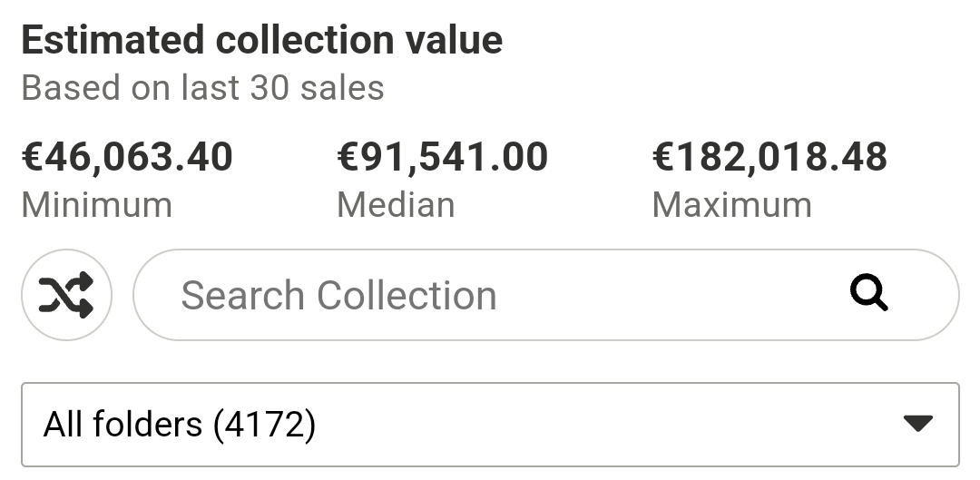Click the Maximum label
Viewport: 980px width, 480px height.
[732, 205]
